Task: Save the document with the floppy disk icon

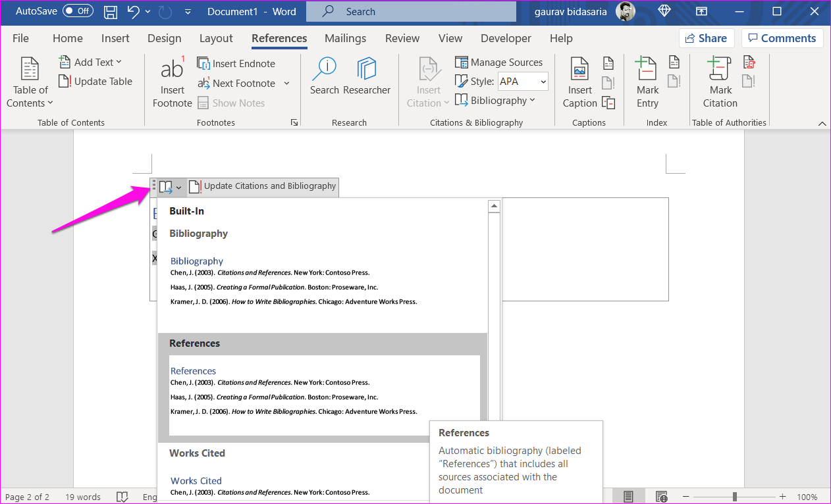Action: click(111, 11)
